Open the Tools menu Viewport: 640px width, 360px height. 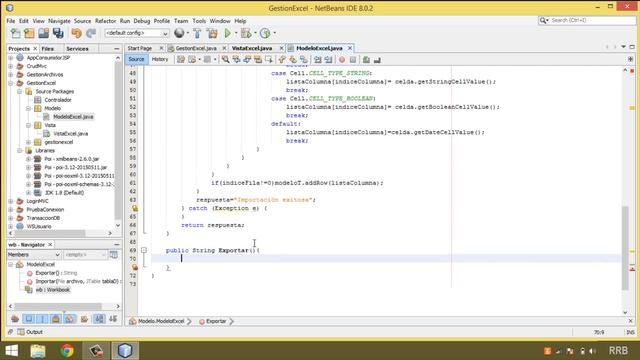point(199,21)
